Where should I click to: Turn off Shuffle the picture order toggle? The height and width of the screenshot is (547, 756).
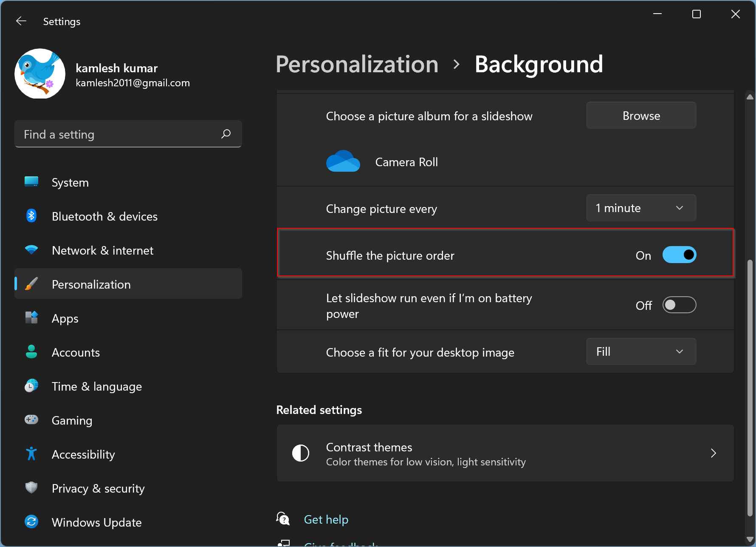click(679, 255)
